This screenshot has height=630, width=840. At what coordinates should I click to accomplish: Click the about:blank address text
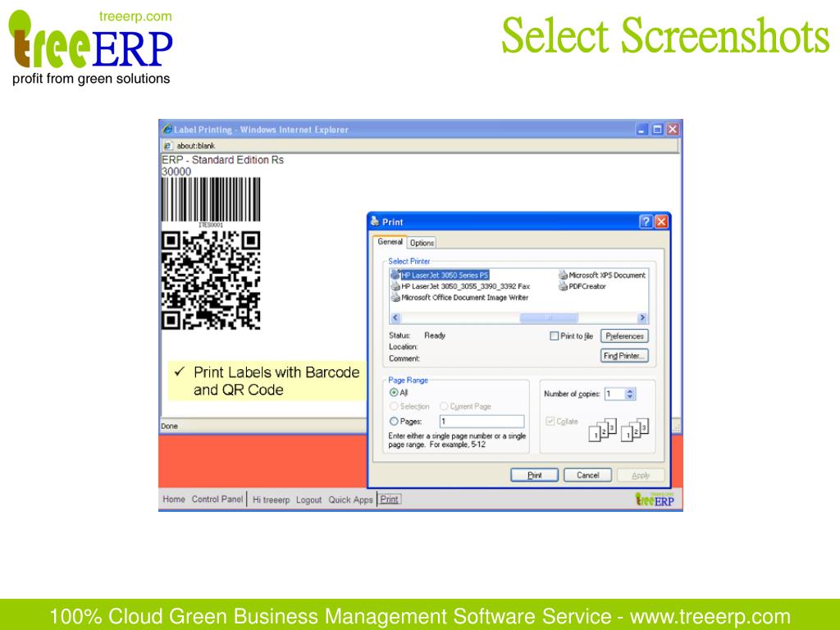coord(195,146)
